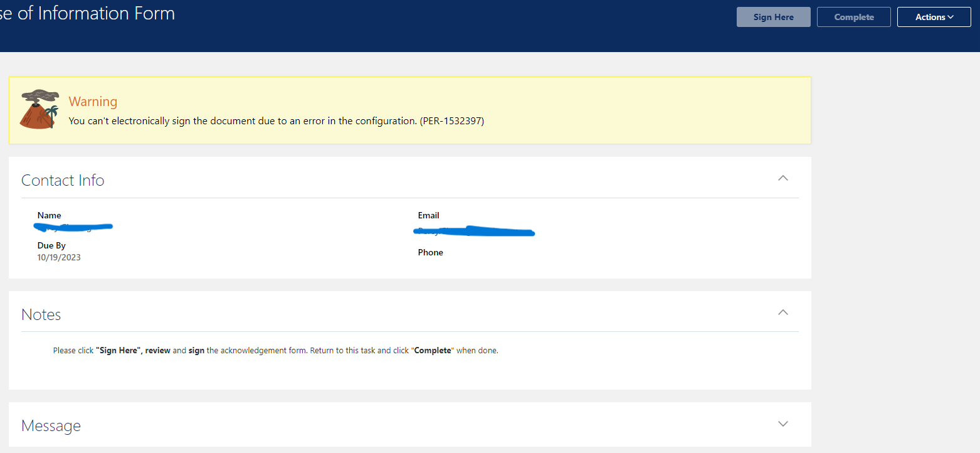
Task: Click the error code PER-1532397 message
Action: [x=277, y=121]
